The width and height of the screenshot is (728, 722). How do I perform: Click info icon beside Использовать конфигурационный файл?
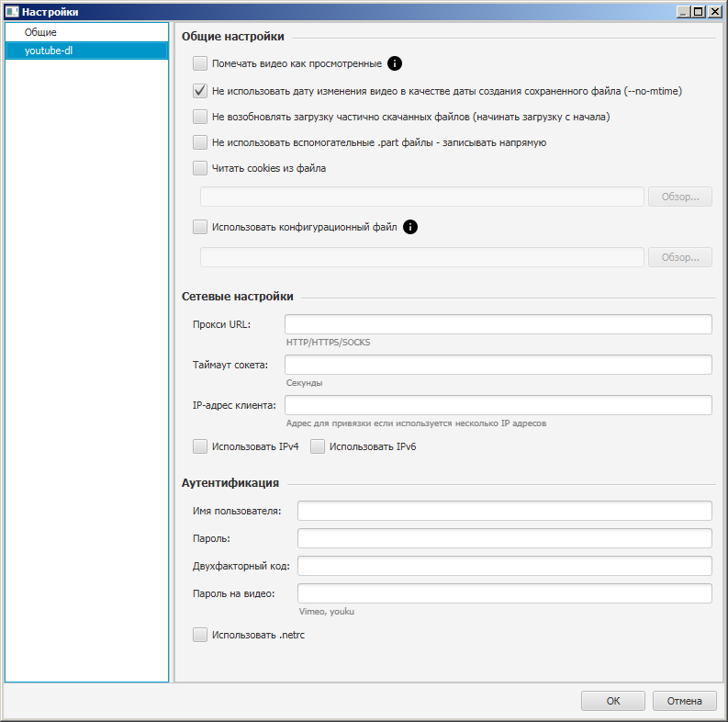tap(410, 227)
